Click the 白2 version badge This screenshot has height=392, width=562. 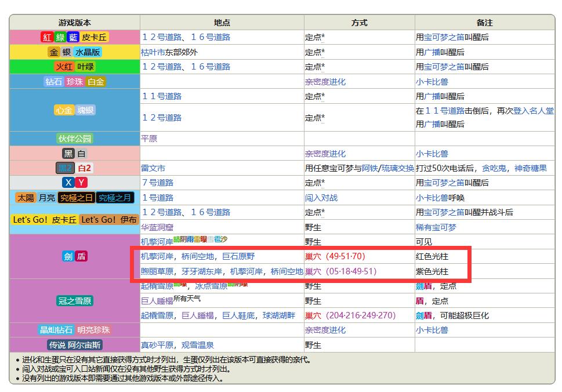tap(85, 168)
